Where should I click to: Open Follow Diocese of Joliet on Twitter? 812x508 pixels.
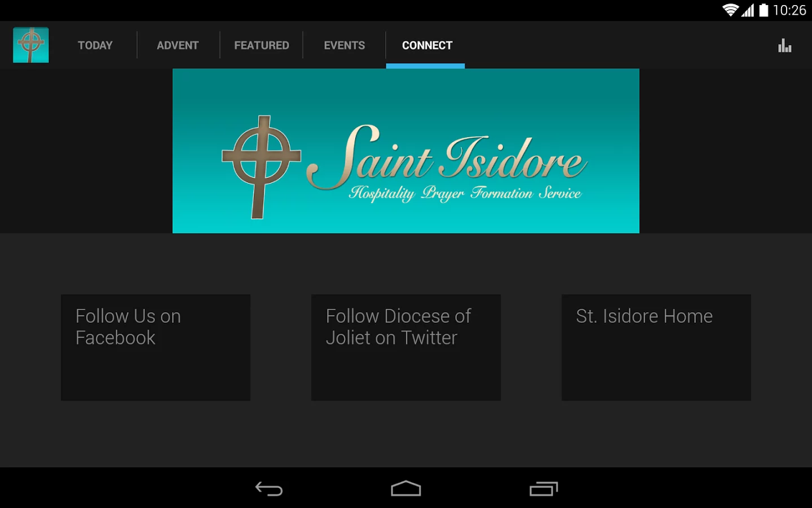tap(406, 347)
